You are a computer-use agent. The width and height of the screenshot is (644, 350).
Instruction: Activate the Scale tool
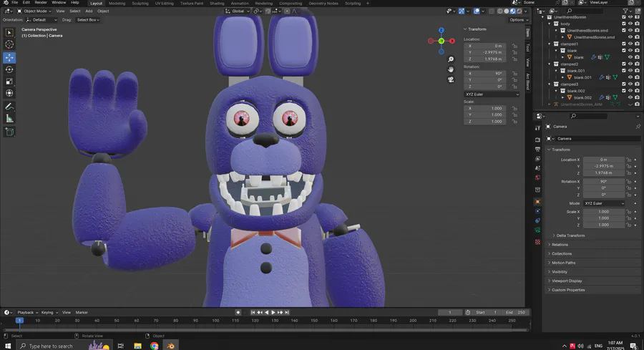[x=9, y=82]
